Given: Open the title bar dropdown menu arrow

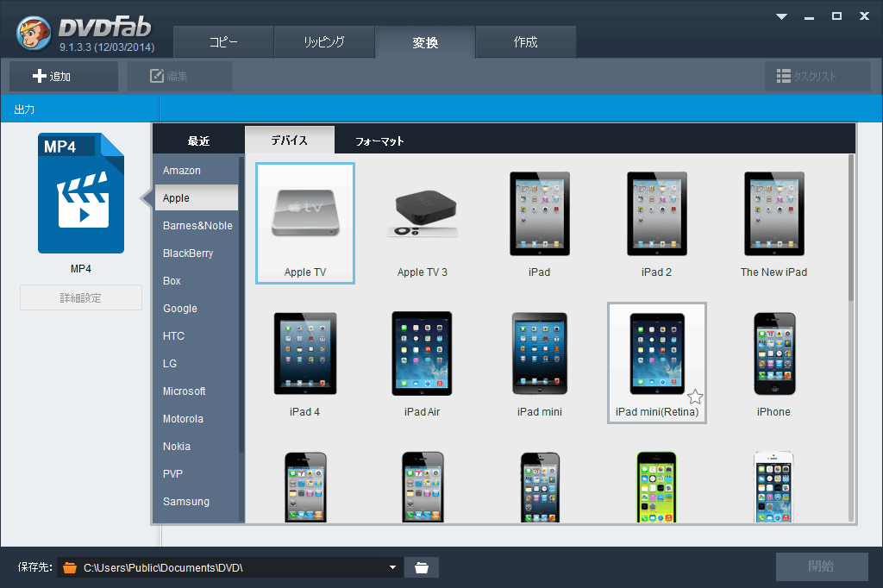Looking at the screenshot, I should coord(781,16).
